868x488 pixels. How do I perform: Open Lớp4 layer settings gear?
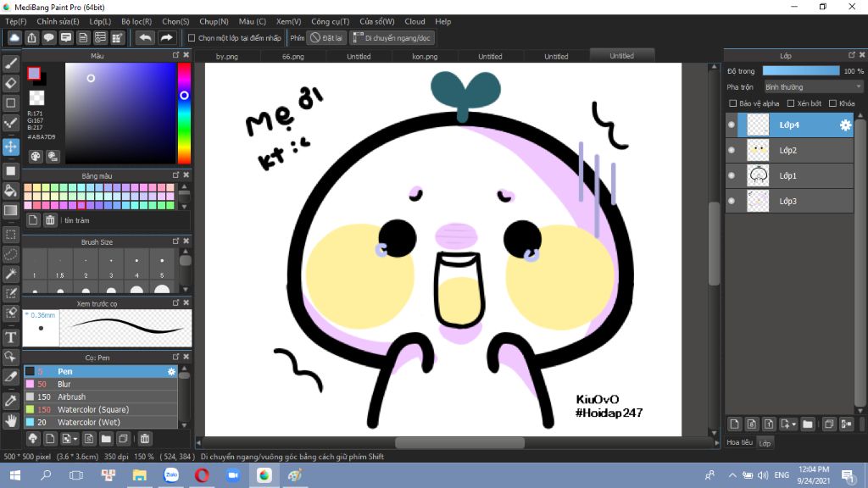pos(845,125)
